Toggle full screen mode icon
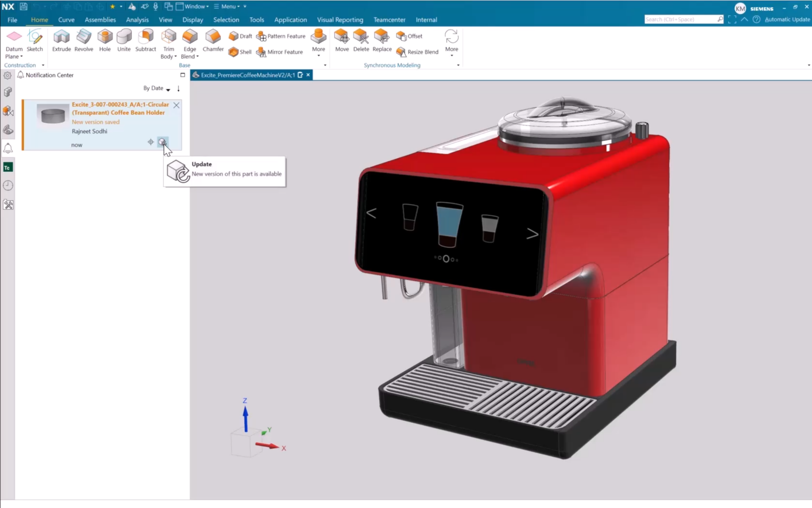The image size is (812, 508). pyautogui.click(x=732, y=19)
